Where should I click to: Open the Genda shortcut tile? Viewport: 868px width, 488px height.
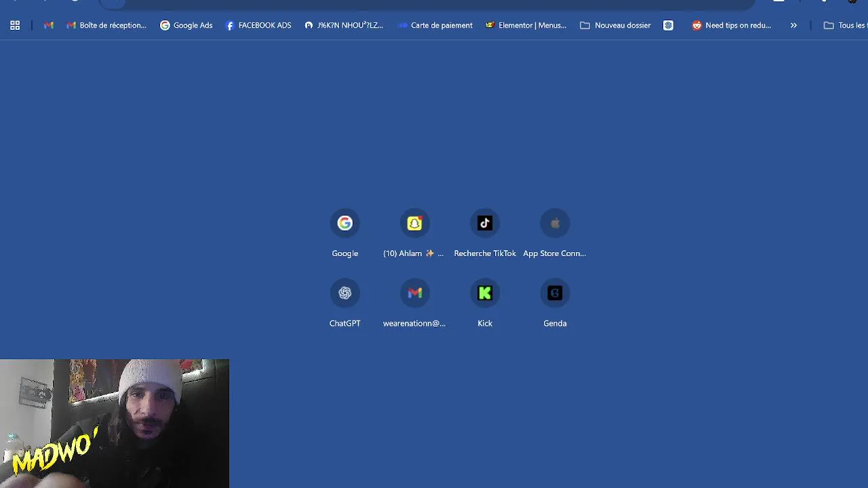coord(555,304)
